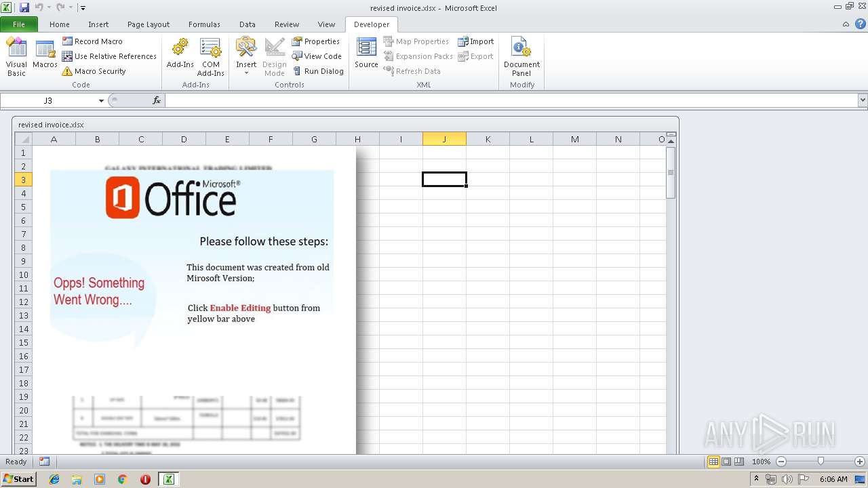Click the XML Export button

point(475,56)
